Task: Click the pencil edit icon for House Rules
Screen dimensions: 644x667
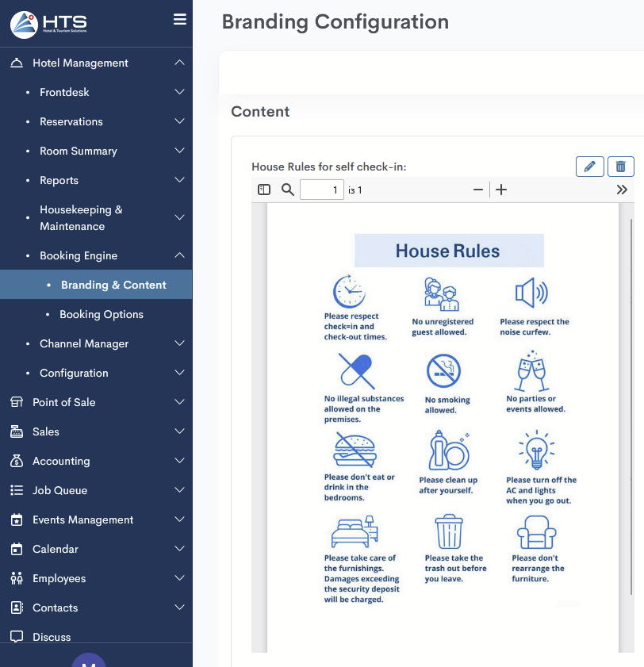Action: (x=589, y=167)
